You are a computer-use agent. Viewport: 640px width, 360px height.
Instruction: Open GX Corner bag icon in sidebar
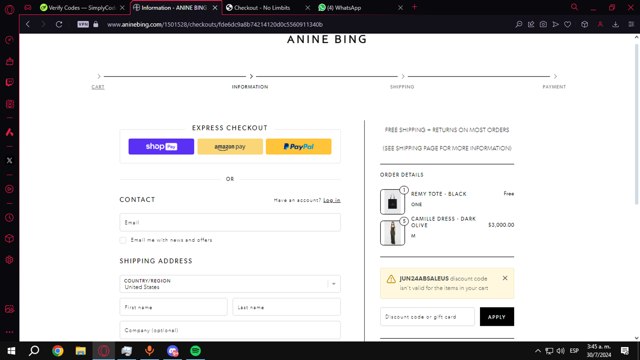point(9,61)
